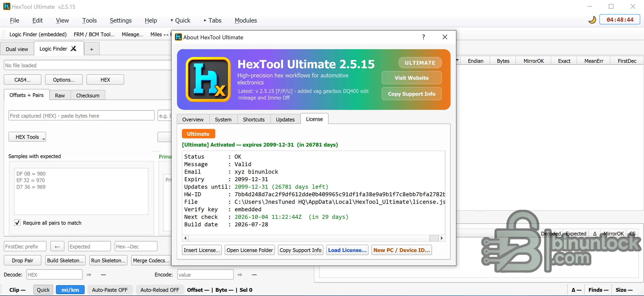
Task: Close the Logic Finder tab with its X
Action: (x=73, y=48)
